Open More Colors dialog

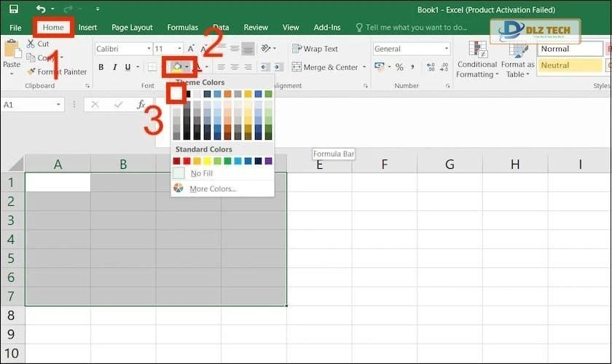coord(212,189)
